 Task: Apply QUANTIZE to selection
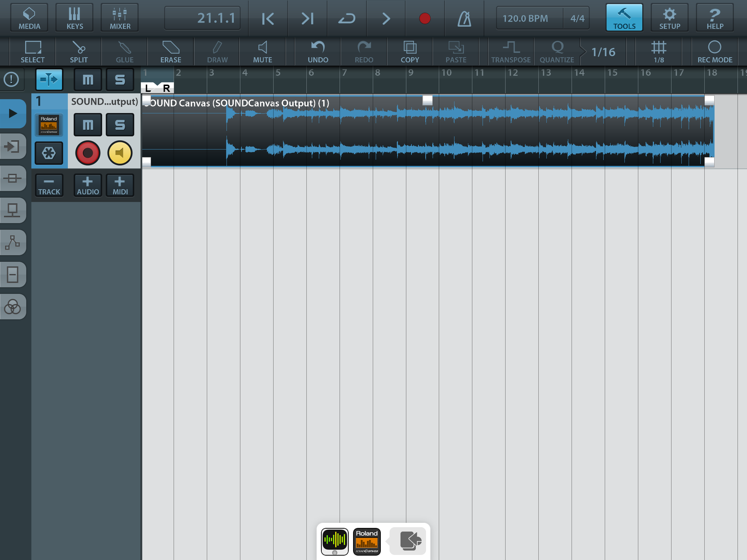point(557,52)
